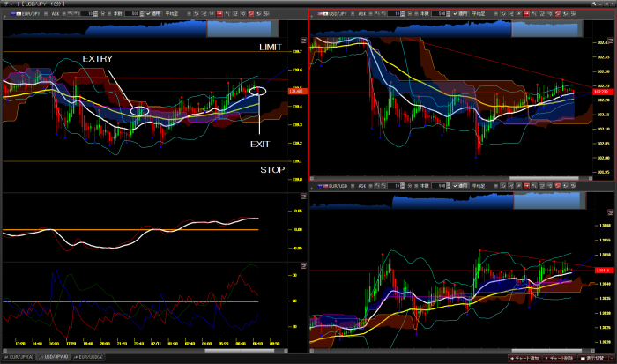Click the red trend-line tool in EUR/JPY toolbar
617x364 pixels.
pos(250,13)
